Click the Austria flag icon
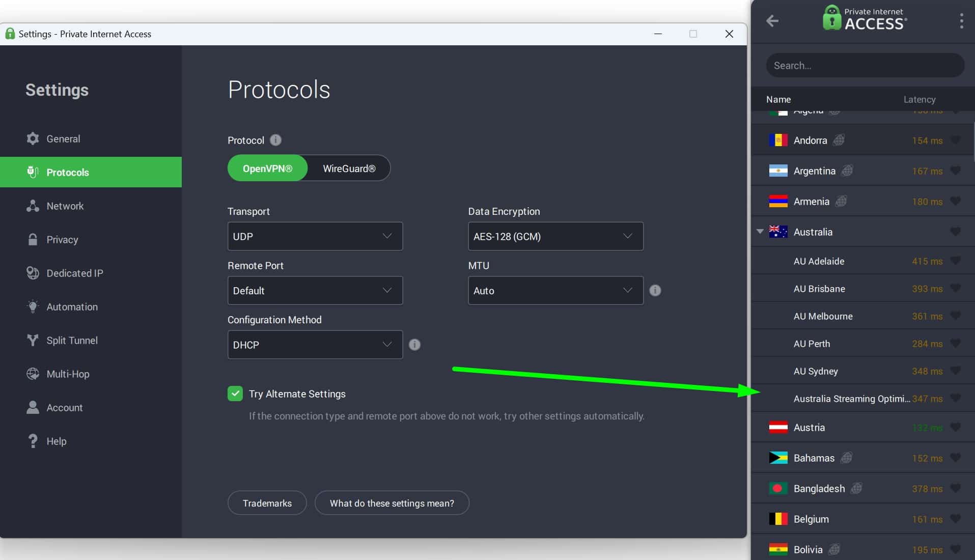Viewport: 975px width, 560px height. tap(778, 427)
